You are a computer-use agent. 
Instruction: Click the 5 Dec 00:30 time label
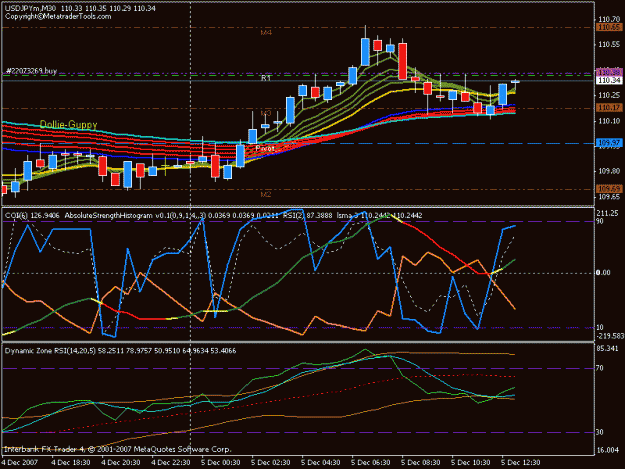click(x=221, y=463)
